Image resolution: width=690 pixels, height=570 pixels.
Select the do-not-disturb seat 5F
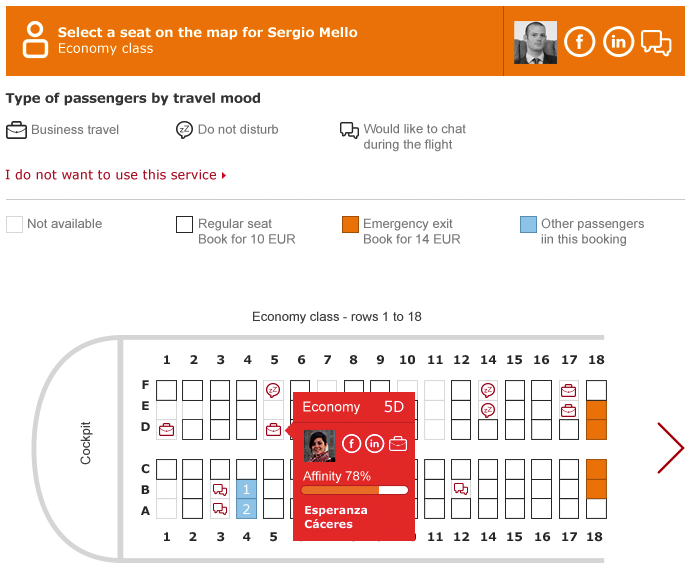[x=273, y=390]
